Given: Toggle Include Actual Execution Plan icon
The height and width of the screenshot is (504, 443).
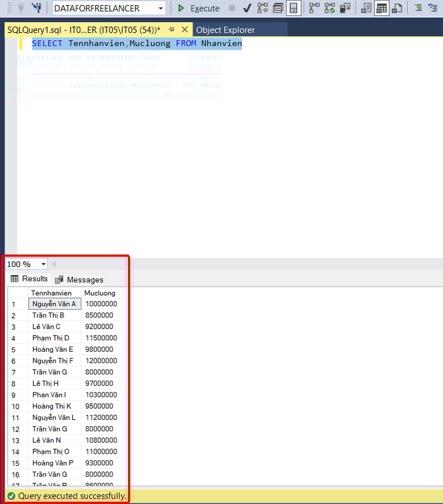Looking at the screenshot, I should coord(314,8).
